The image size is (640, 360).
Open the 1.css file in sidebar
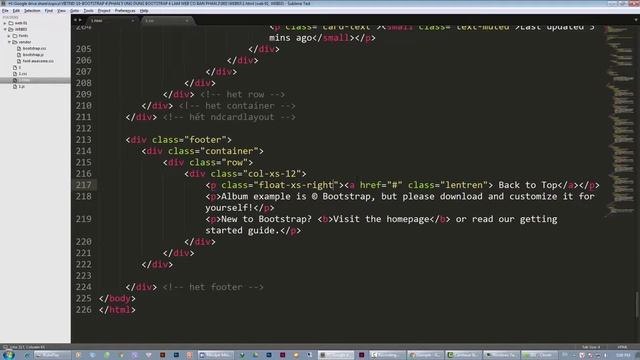point(23,74)
